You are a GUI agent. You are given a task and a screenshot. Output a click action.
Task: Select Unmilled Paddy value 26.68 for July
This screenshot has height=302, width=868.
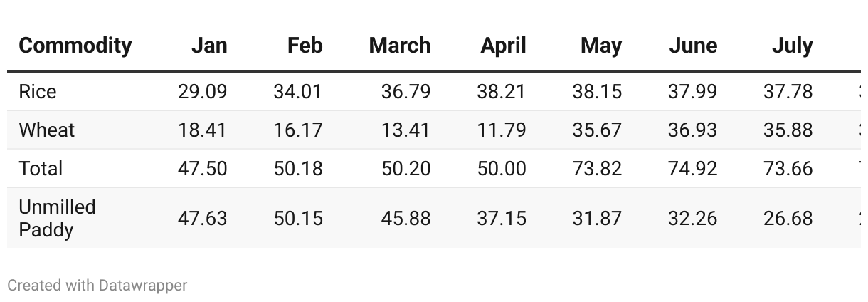[x=788, y=218]
